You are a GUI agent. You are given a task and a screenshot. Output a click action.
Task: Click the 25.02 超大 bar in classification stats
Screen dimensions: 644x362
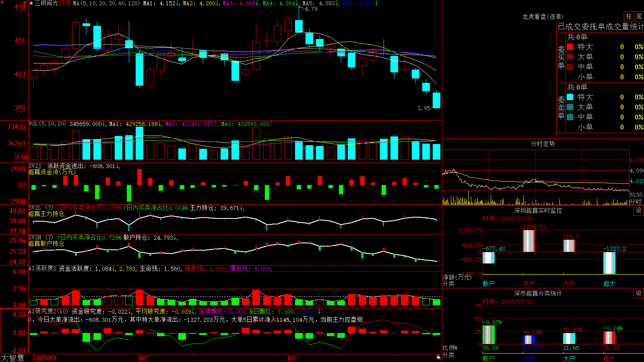pos(609,338)
